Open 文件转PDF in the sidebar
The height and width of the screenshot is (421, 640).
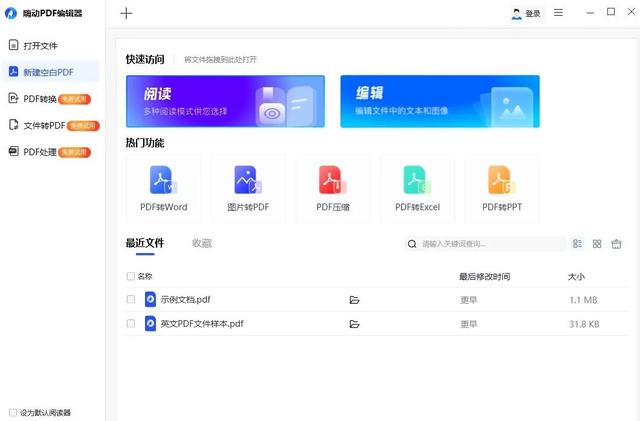(x=50, y=125)
